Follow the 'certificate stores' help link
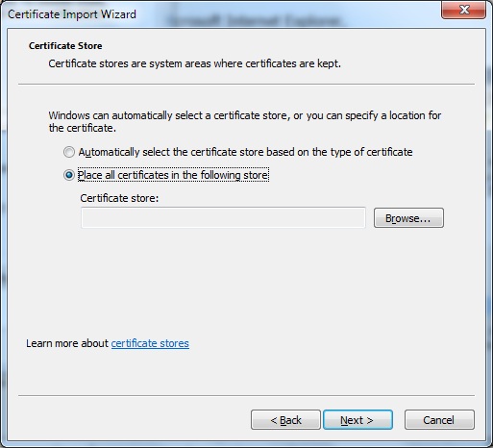Screen dimensions: 493x448 (150, 343)
